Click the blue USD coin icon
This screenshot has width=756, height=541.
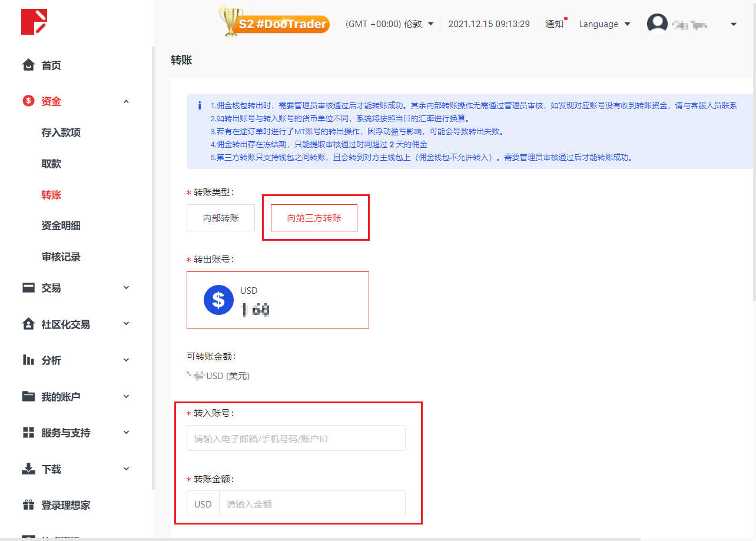218,299
